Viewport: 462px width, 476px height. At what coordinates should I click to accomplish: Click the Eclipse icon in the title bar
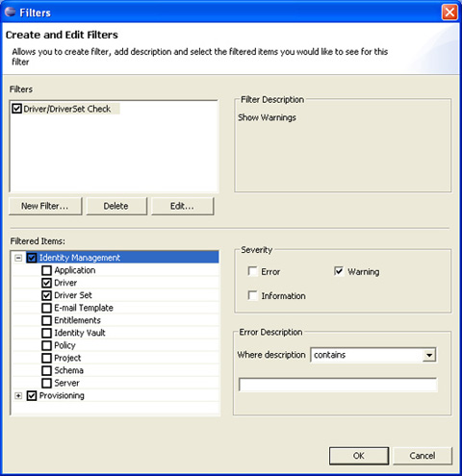[11, 13]
